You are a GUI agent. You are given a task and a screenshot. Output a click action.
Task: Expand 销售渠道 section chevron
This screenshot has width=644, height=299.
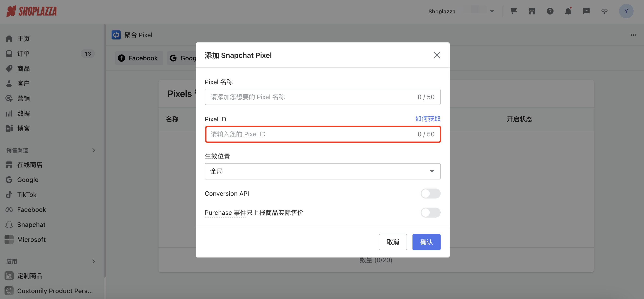pyautogui.click(x=93, y=150)
